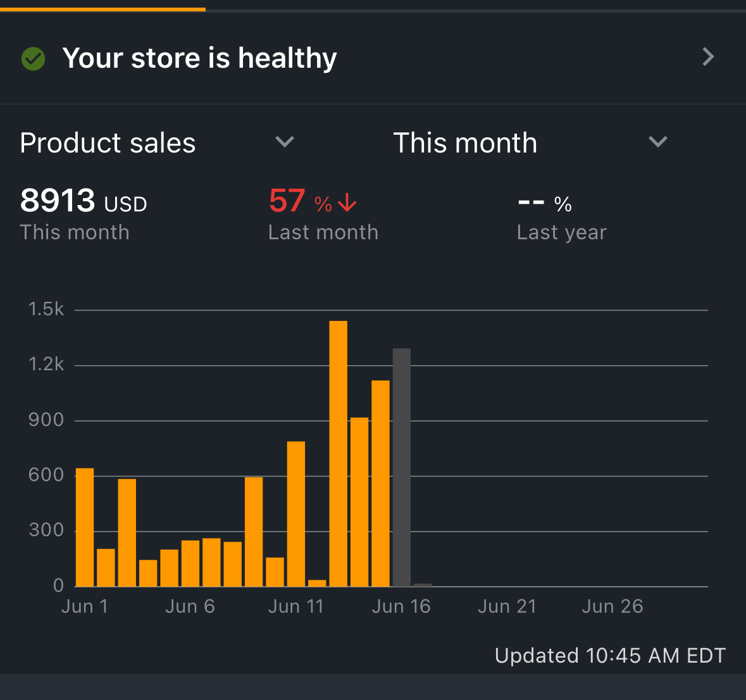Click the 'Last year' label

pyautogui.click(x=562, y=232)
